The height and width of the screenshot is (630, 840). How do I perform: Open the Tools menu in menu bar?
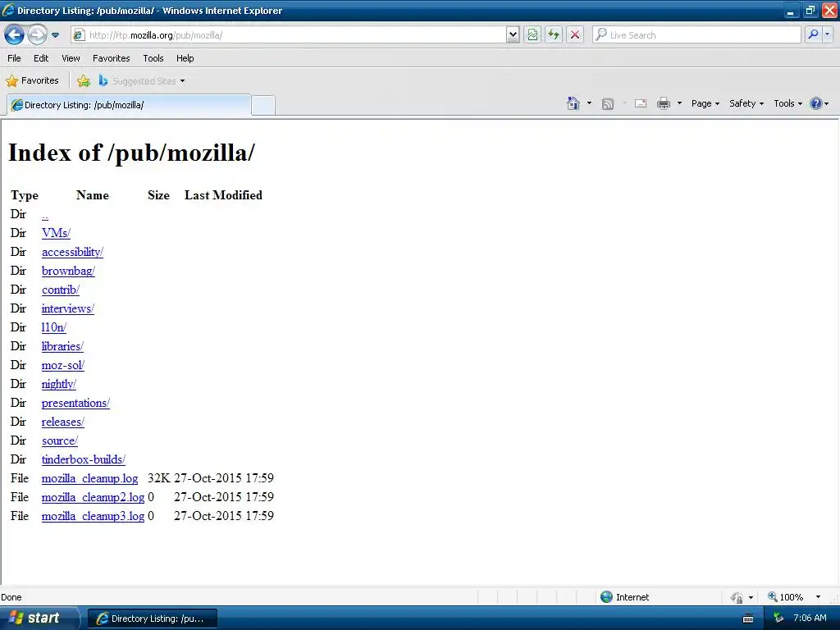pyautogui.click(x=153, y=58)
